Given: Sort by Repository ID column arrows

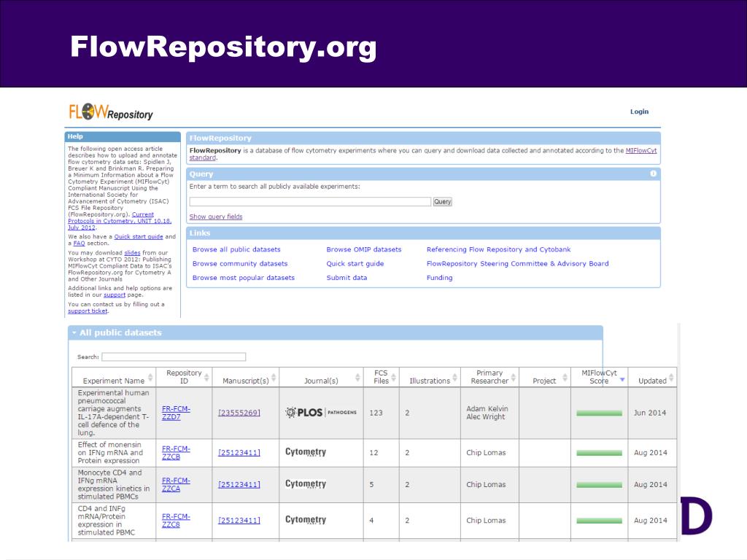Looking at the screenshot, I should [x=206, y=378].
